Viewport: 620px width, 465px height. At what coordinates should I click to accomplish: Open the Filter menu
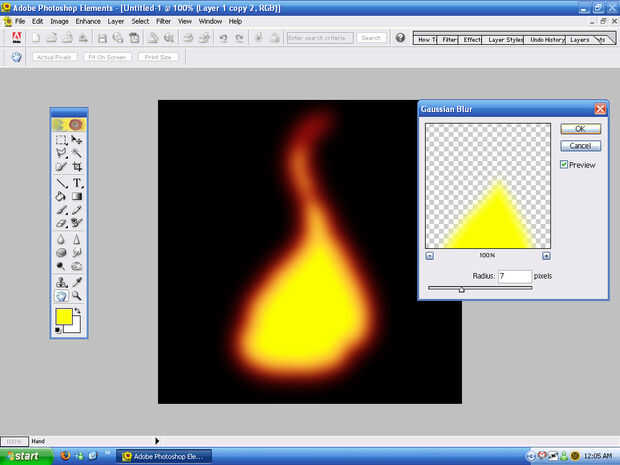tap(163, 21)
